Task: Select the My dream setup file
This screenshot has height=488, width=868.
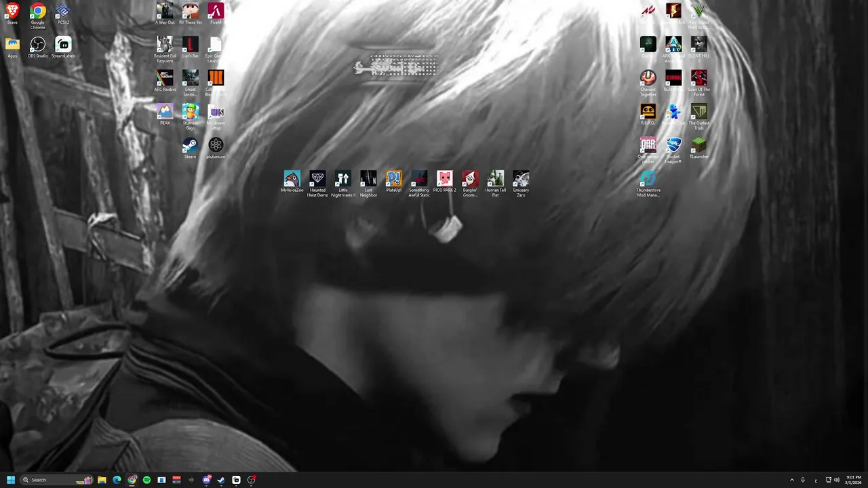Action: 216,117
